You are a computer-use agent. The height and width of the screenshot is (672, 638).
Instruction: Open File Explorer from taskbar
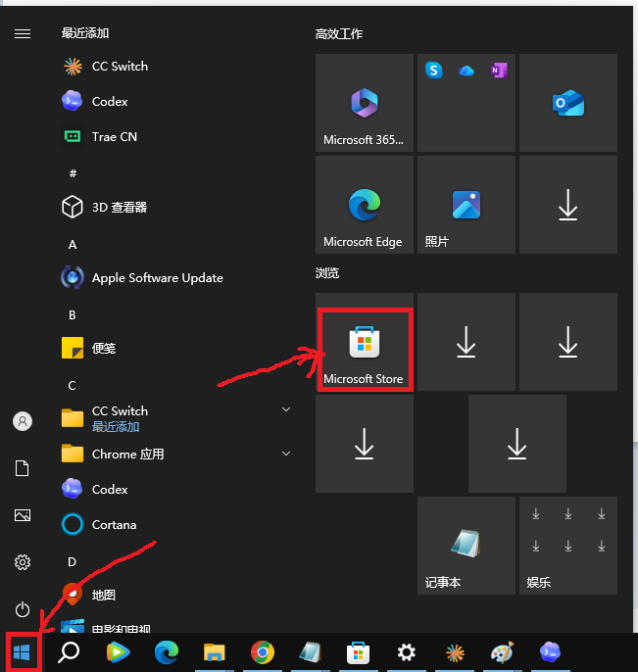tap(215, 652)
